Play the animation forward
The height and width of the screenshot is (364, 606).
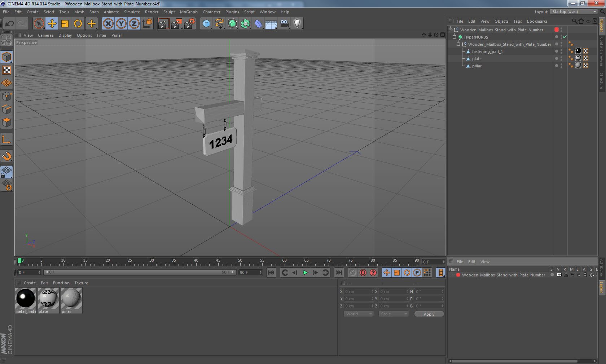pos(305,272)
